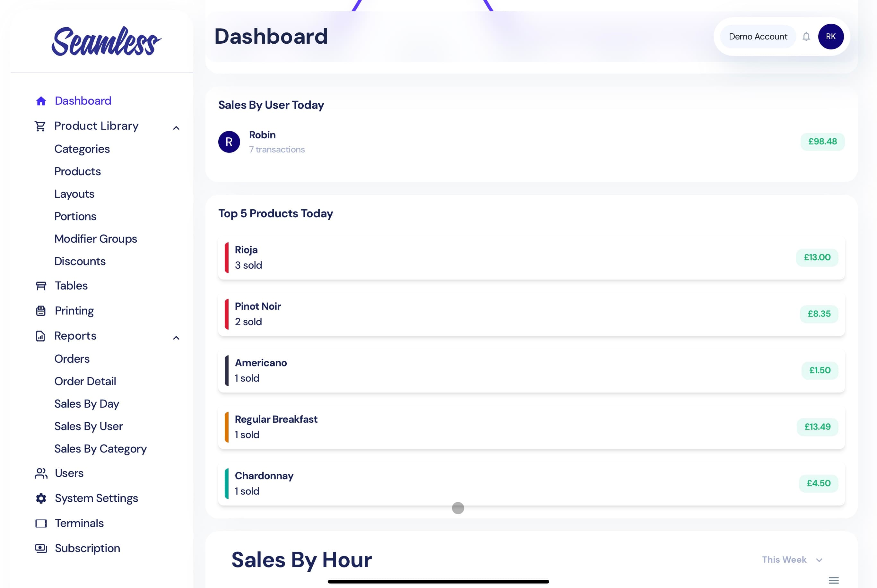This screenshot has height=588, width=877.
Task: Open the Categories menu item
Action: [82, 149]
